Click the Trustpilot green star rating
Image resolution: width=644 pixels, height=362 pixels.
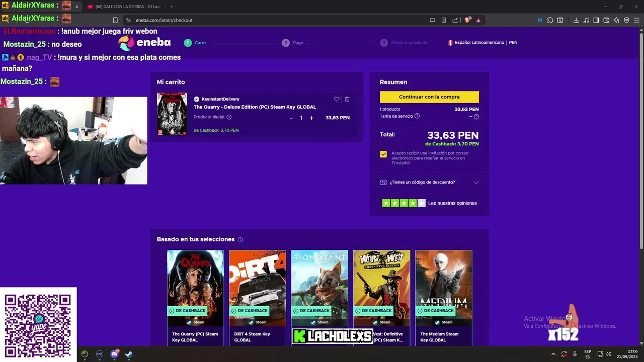click(404, 203)
